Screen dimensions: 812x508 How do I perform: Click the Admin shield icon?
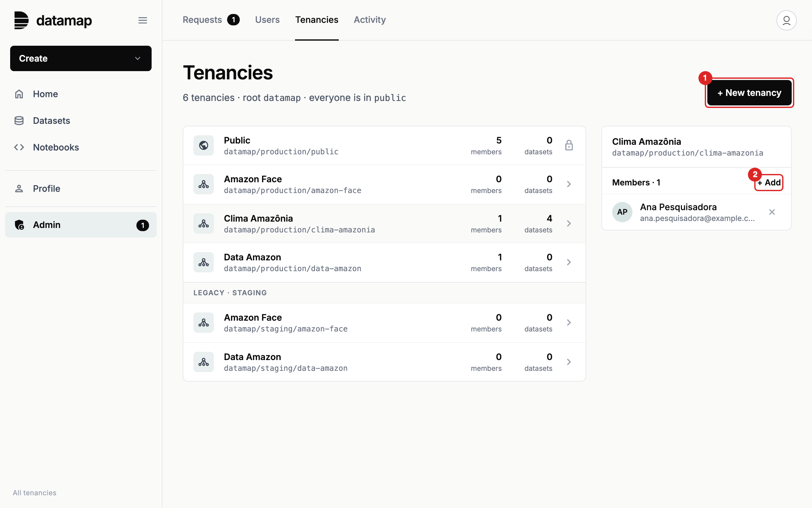click(19, 225)
